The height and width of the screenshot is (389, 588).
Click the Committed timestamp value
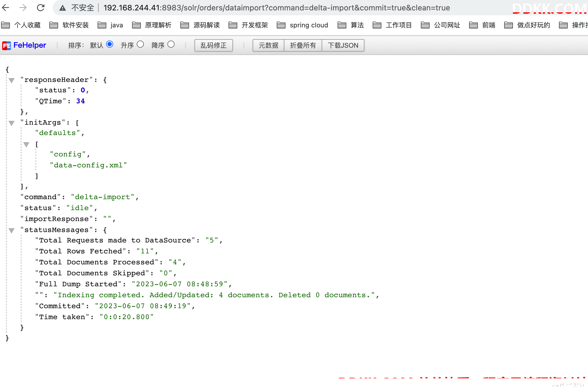[143, 306]
